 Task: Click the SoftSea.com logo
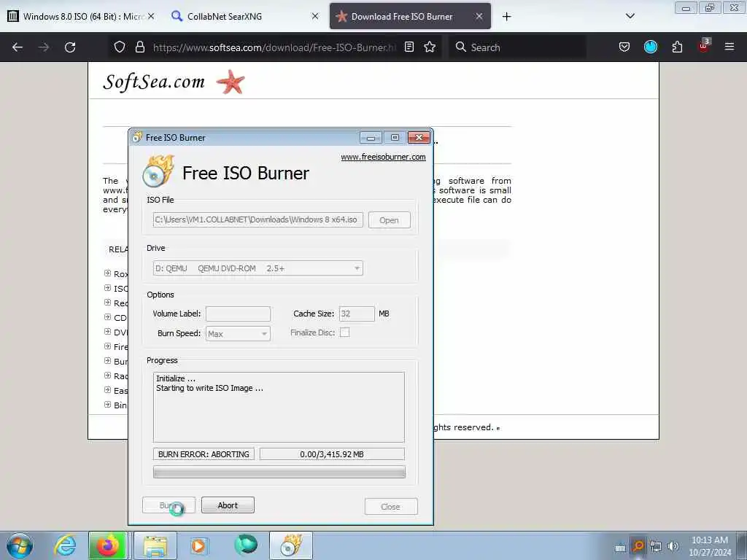(154, 82)
